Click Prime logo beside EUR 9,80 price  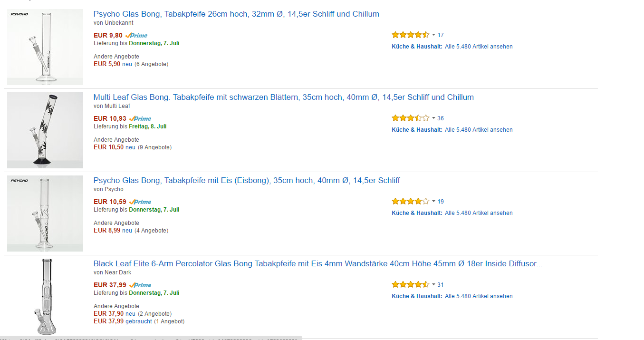pos(136,35)
